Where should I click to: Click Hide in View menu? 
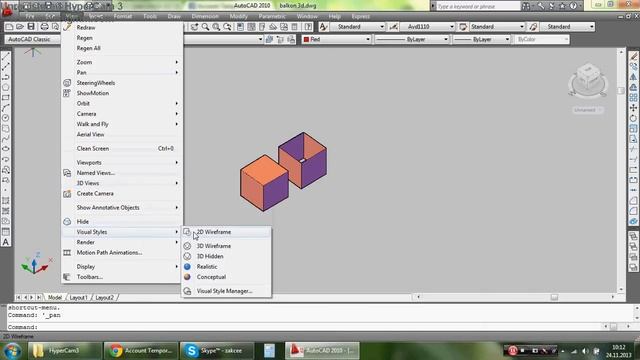[122, 222]
